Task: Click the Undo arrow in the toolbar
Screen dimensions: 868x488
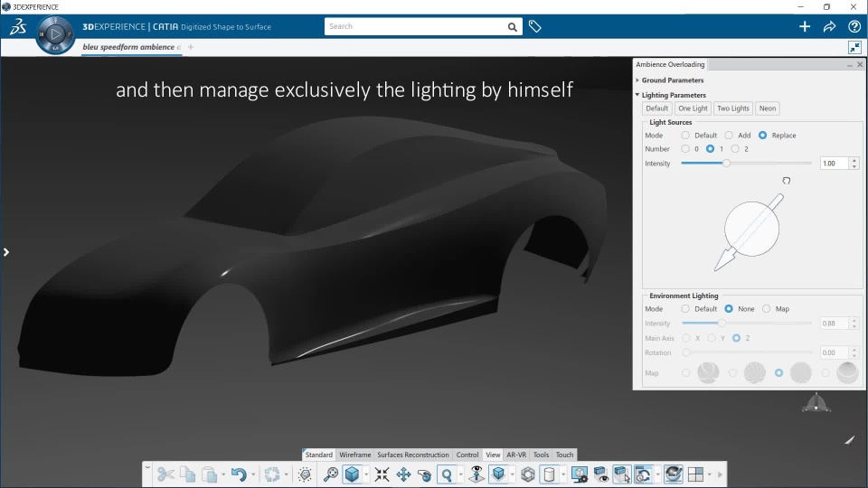Action: pyautogui.click(x=238, y=474)
